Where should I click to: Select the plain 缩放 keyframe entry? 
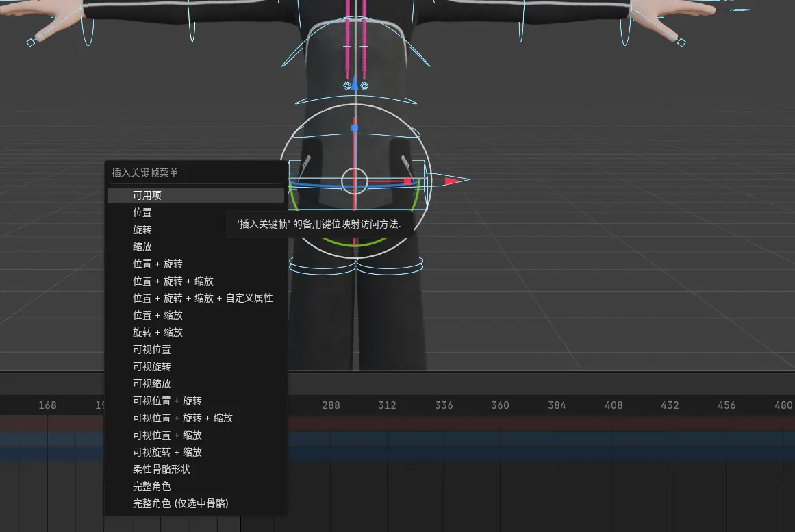coord(196,247)
